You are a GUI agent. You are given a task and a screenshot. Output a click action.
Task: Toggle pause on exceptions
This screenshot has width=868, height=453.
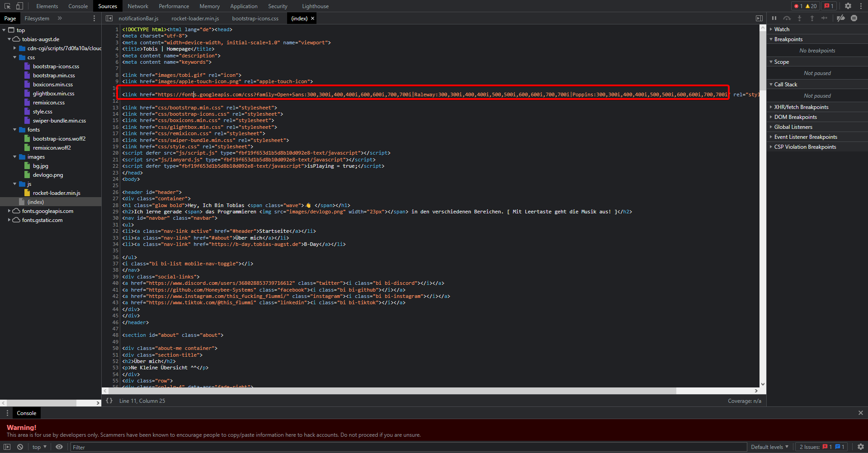tap(854, 18)
